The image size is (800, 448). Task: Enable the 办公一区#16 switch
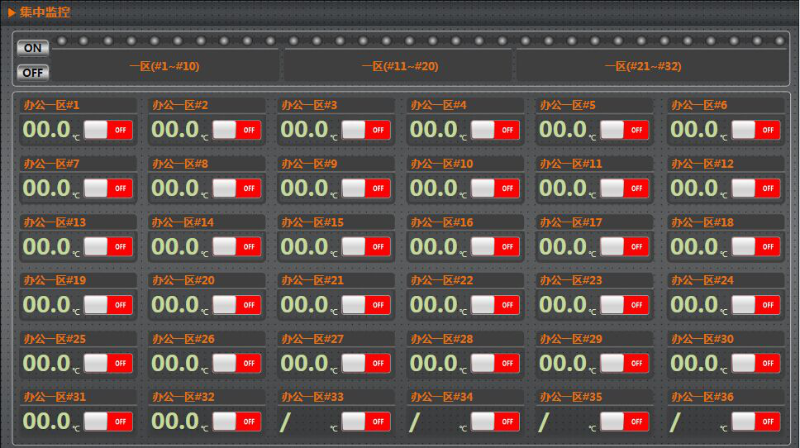[496, 246]
